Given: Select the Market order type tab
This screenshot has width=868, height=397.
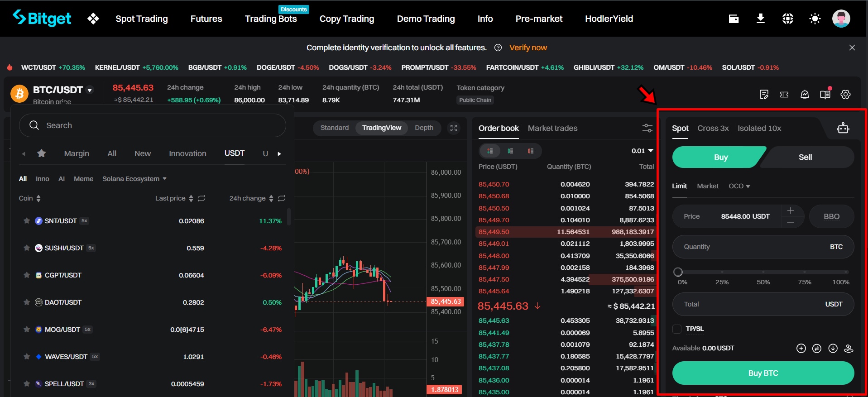Looking at the screenshot, I should (x=708, y=186).
